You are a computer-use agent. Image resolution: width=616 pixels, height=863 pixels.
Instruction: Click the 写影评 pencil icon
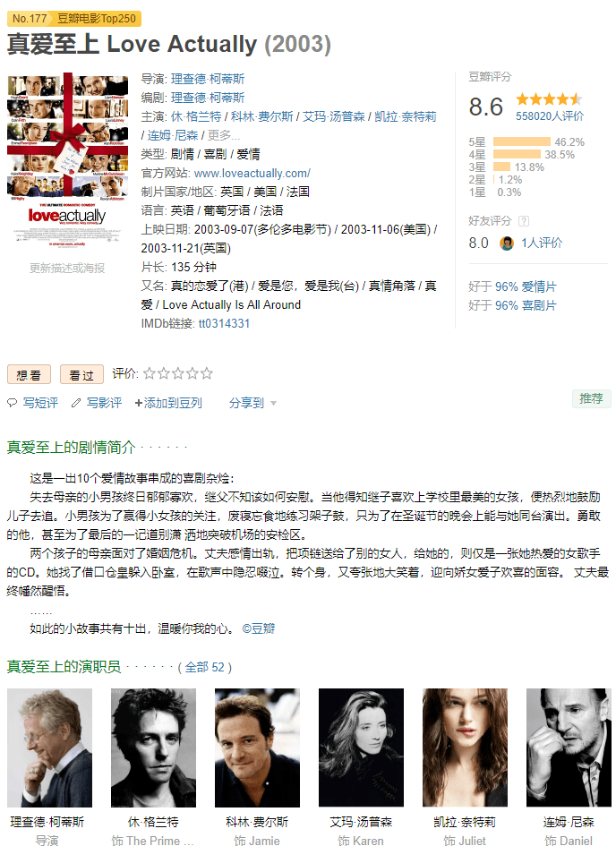point(76,403)
